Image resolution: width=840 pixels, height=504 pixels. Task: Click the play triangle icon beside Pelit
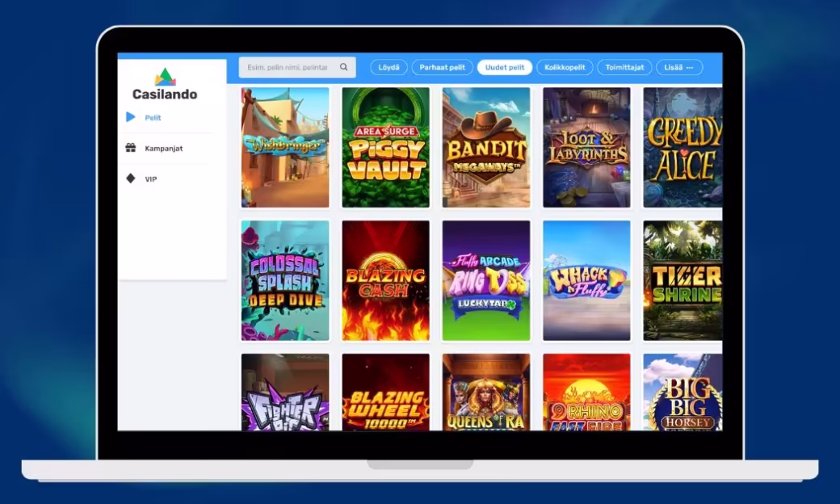(x=131, y=117)
